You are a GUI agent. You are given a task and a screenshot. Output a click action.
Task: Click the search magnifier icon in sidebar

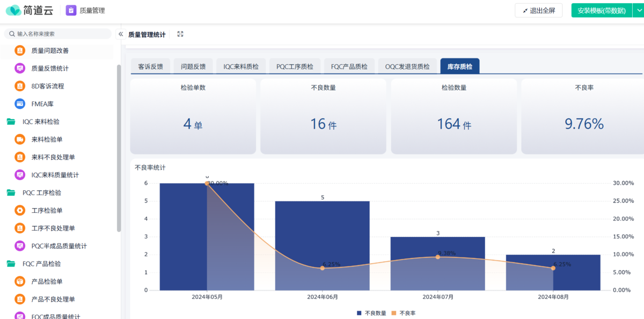click(12, 34)
